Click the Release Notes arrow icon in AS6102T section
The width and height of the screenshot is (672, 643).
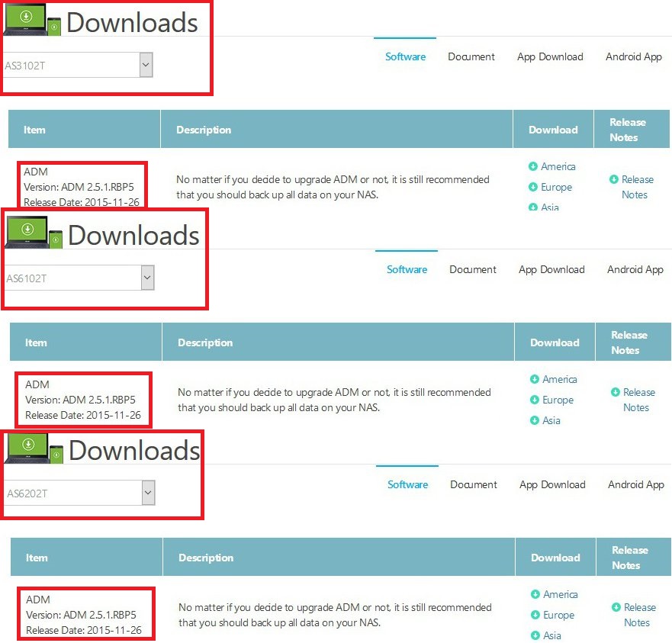616,392
